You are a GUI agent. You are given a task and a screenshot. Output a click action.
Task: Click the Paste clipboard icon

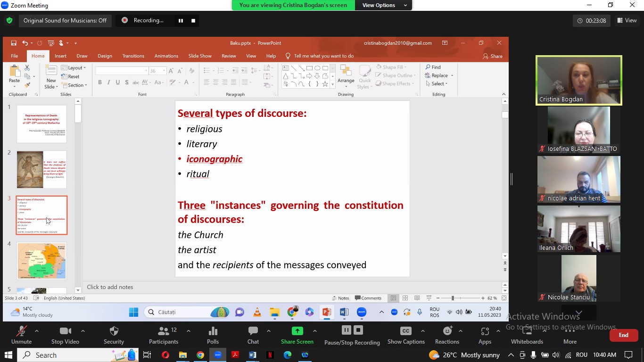click(x=15, y=72)
